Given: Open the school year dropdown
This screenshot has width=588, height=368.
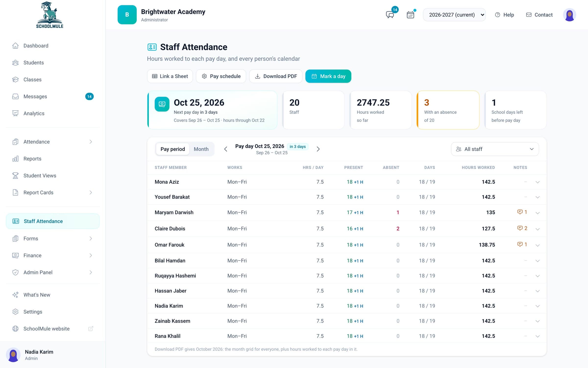Looking at the screenshot, I should (454, 15).
